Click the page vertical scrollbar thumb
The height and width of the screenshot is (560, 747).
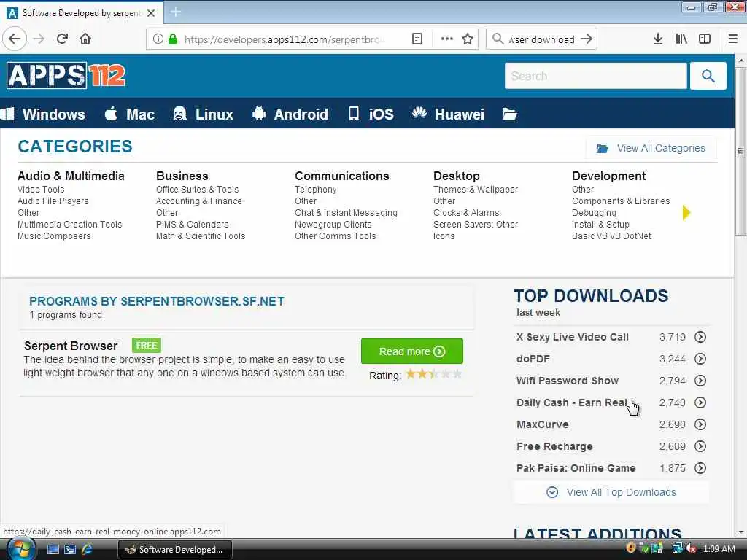coord(740,152)
